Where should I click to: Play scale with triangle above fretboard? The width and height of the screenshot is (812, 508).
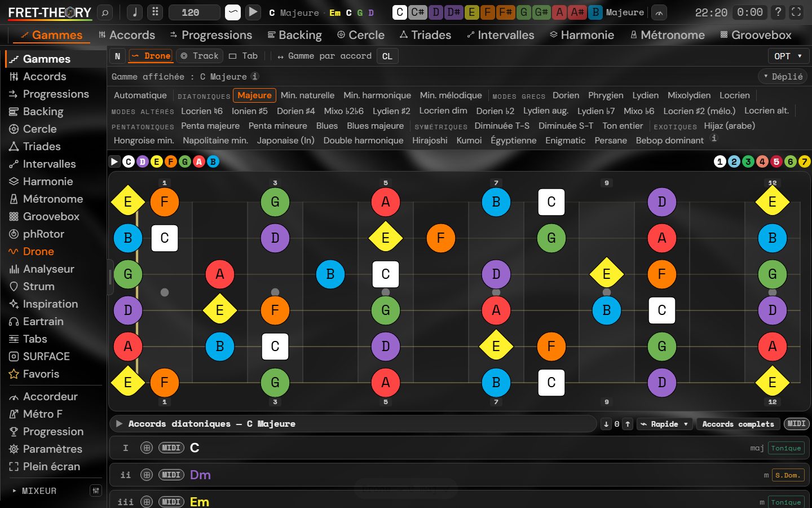(x=114, y=161)
